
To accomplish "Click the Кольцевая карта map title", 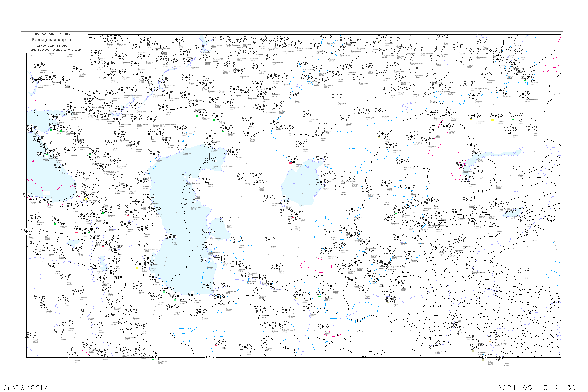I will click(x=51, y=40).
